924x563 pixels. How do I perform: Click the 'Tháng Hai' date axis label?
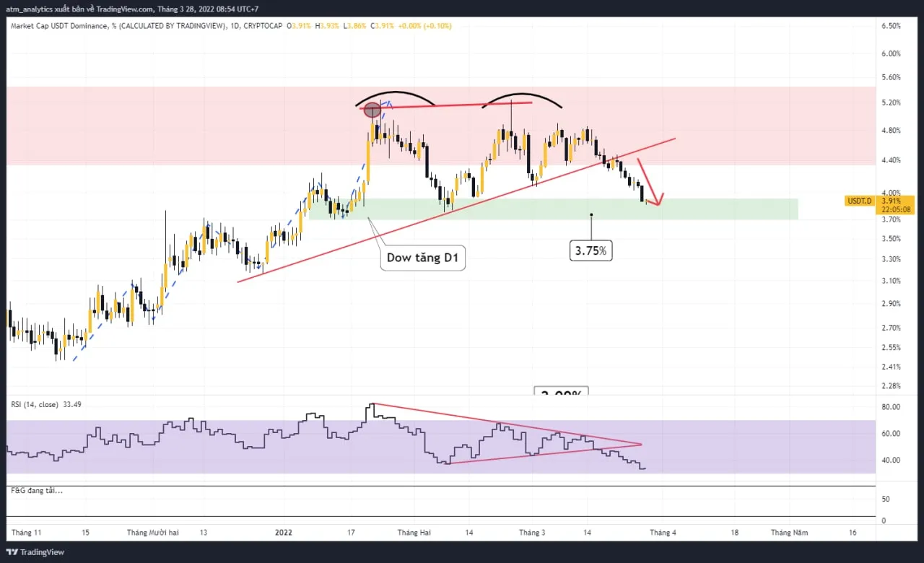(414, 533)
